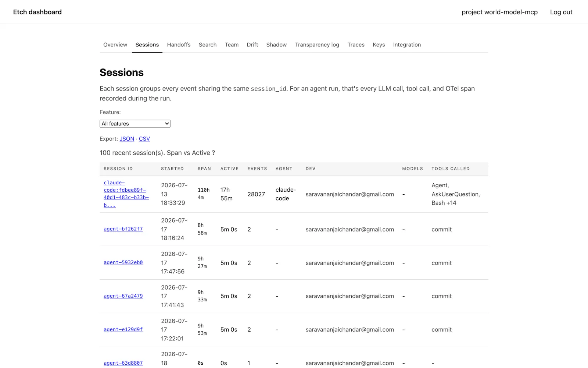The height and width of the screenshot is (368, 588).
Task: Expand the All features dropdown
Action: click(135, 124)
